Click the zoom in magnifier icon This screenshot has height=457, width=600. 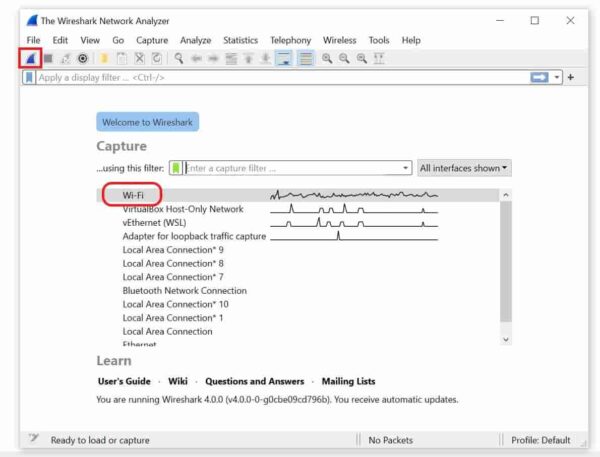point(327,59)
